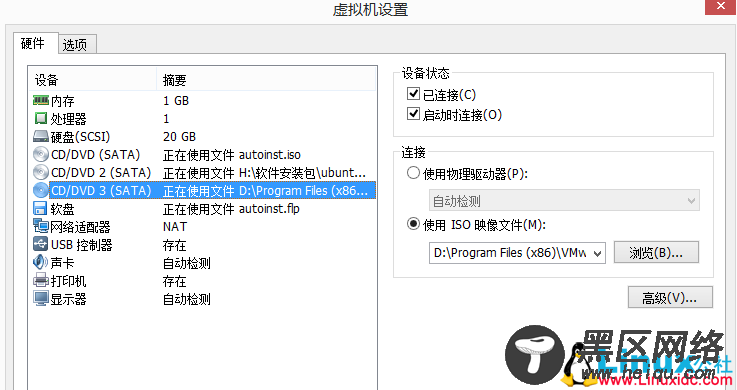The image size is (737, 390).
Task: Select the 显示器 device name
Action: point(69,299)
